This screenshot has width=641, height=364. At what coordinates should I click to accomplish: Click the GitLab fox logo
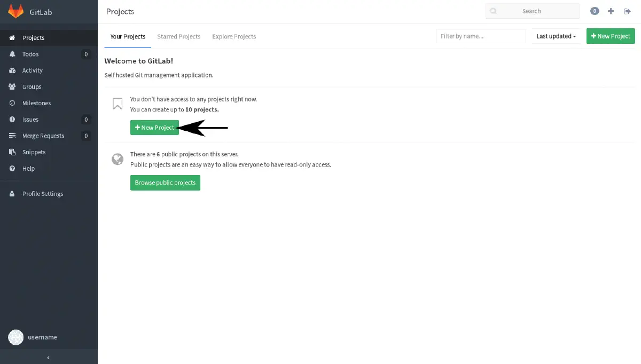[x=16, y=11]
